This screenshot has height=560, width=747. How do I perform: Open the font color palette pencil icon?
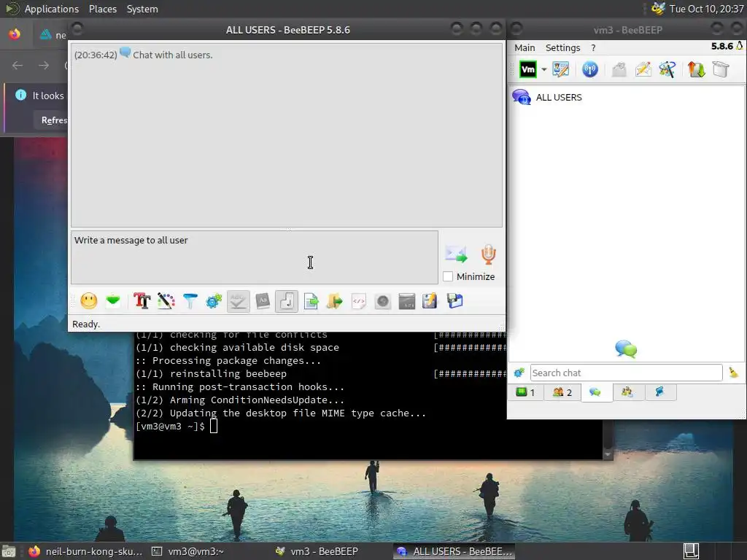[x=166, y=301]
